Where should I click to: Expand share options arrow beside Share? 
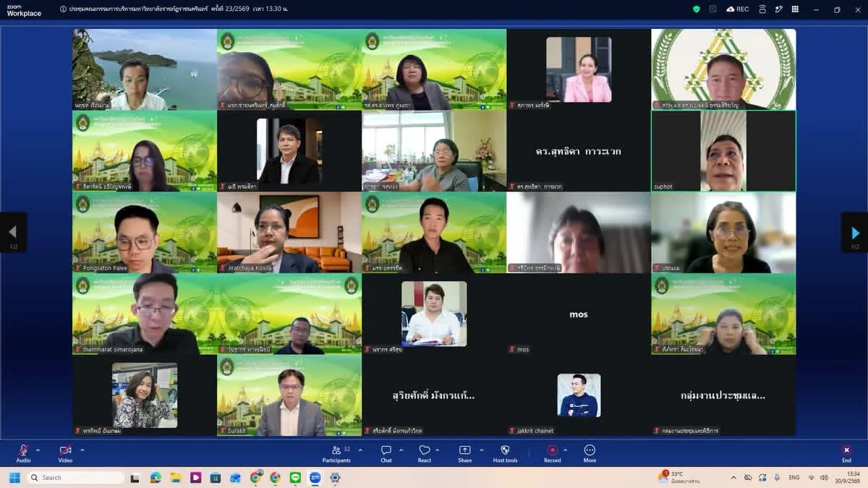[481, 450]
